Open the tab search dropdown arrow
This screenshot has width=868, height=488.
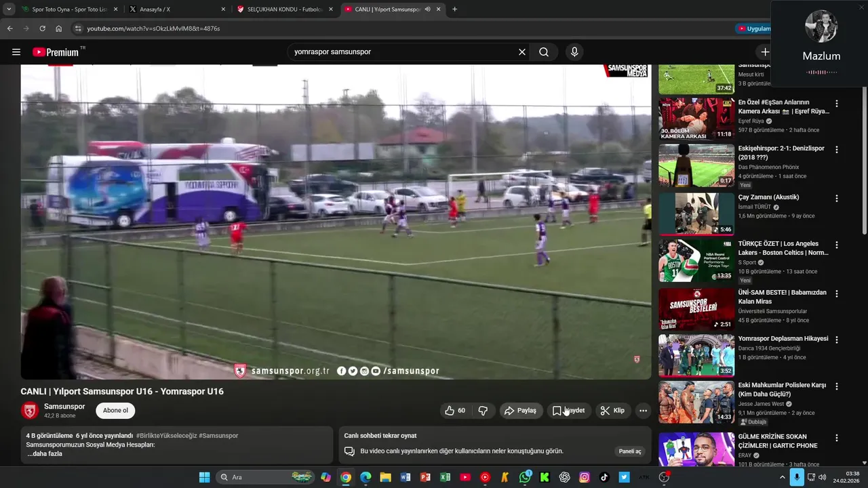[x=9, y=9]
